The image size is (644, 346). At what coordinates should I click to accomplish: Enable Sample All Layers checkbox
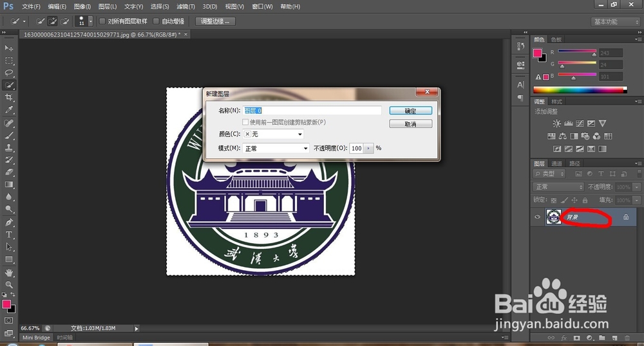(102, 21)
